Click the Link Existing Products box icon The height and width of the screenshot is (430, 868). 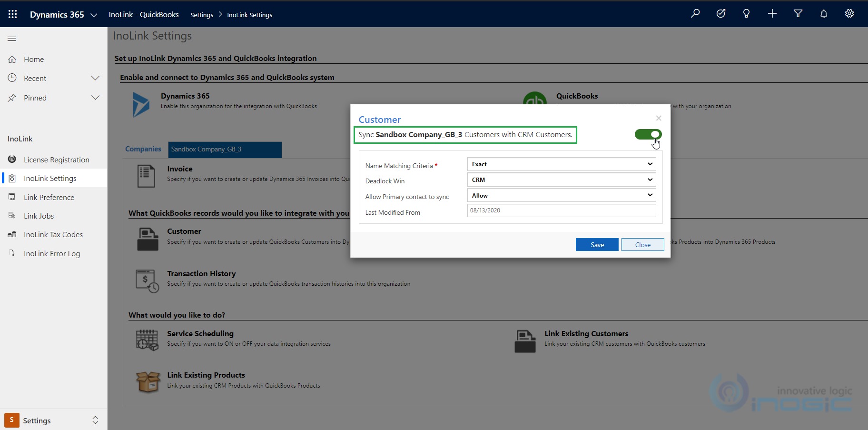tap(148, 382)
